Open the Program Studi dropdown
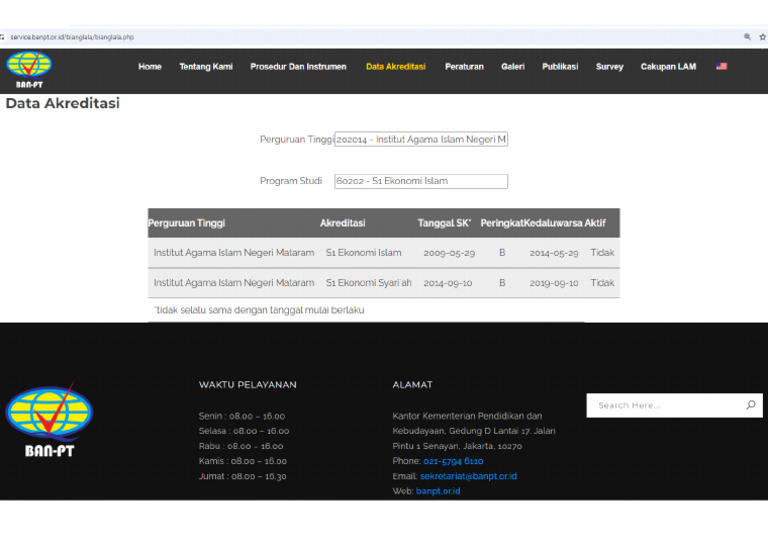This screenshot has width=768, height=544. [421, 181]
